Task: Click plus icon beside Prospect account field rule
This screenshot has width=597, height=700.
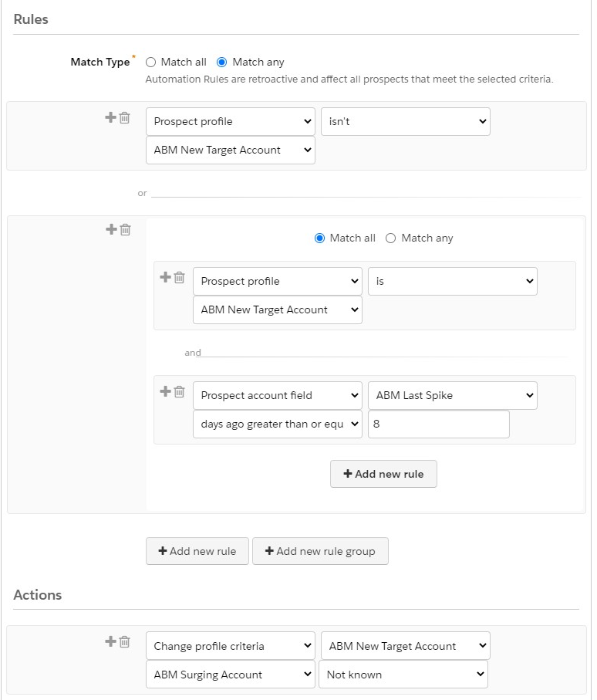Action: click(164, 391)
